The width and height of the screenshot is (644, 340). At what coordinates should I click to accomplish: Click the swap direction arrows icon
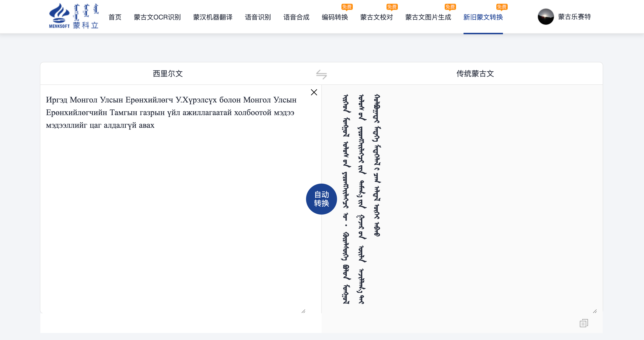click(322, 74)
